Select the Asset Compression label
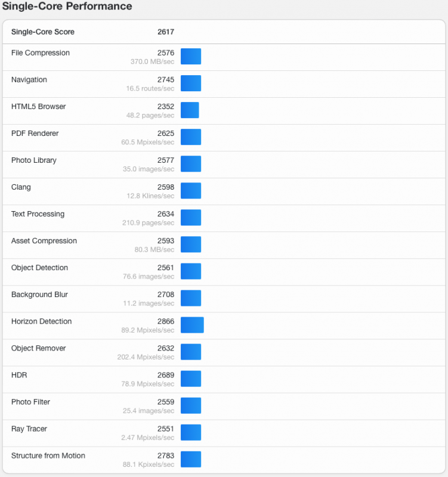This screenshot has width=448, height=477. [44, 241]
